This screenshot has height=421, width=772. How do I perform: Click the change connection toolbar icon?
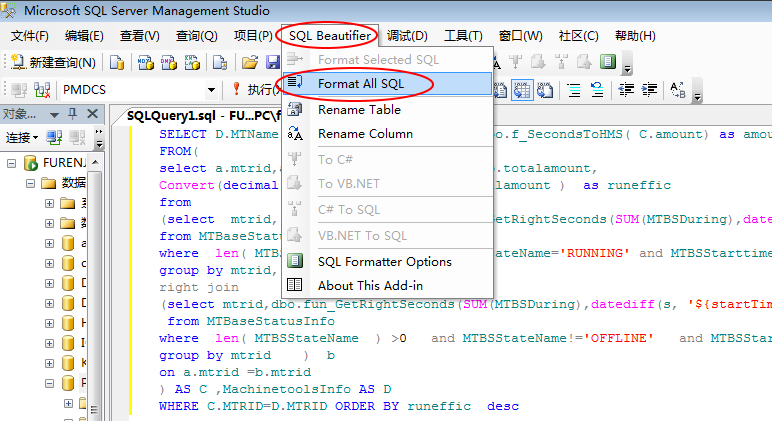click(42, 90)
